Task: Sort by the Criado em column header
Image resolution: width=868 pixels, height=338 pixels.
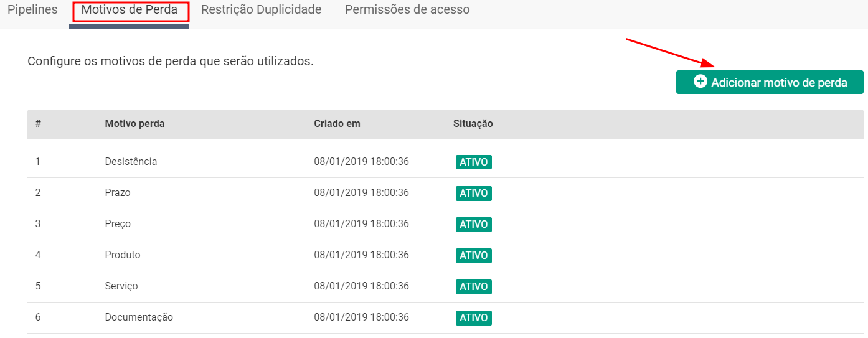Action: coord(337,124)
